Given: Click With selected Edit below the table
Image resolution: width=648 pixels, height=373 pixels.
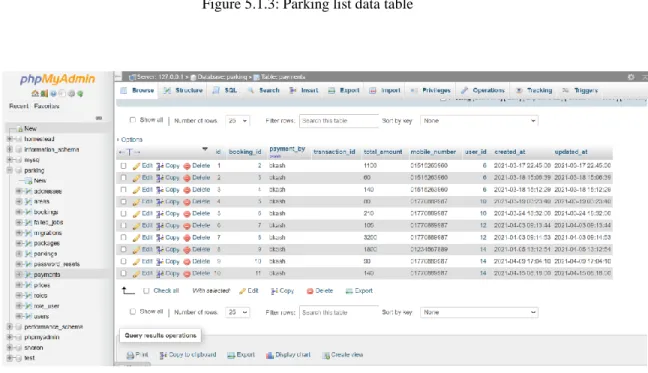Looking at the screenshot, I should [x=249, y=291].
